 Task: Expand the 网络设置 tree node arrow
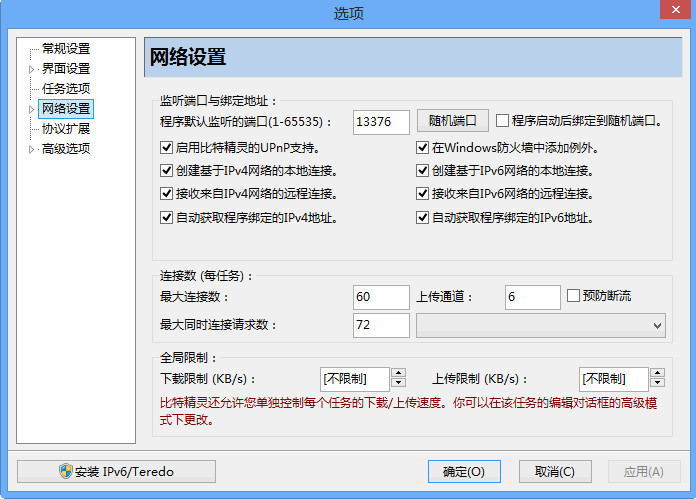point(31,109)
